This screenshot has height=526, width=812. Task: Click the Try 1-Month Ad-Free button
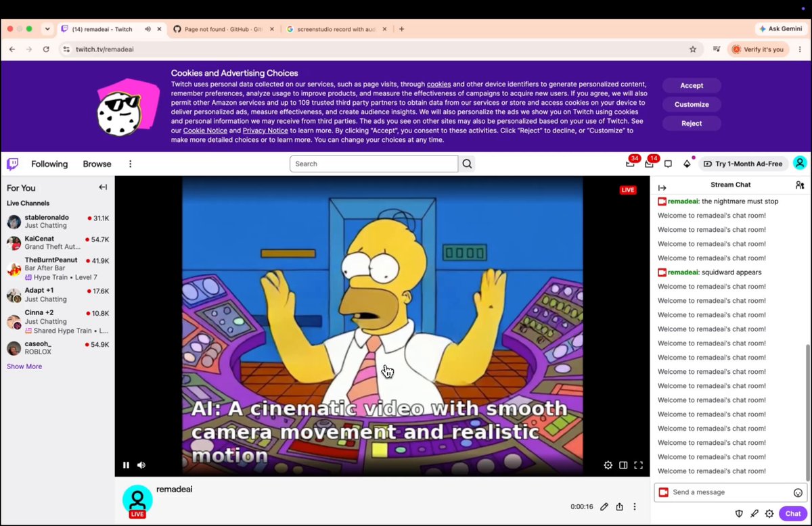click(x=742, y=164)
